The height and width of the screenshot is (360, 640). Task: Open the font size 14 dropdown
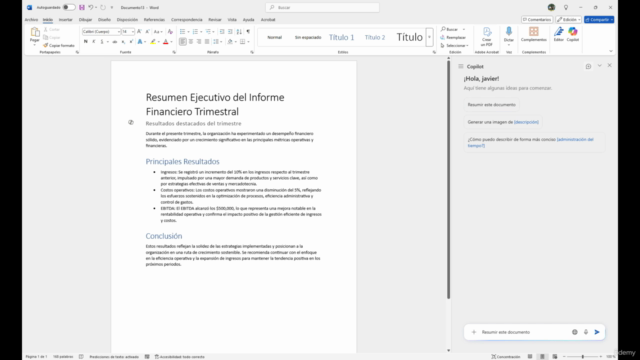click(133, 31)
